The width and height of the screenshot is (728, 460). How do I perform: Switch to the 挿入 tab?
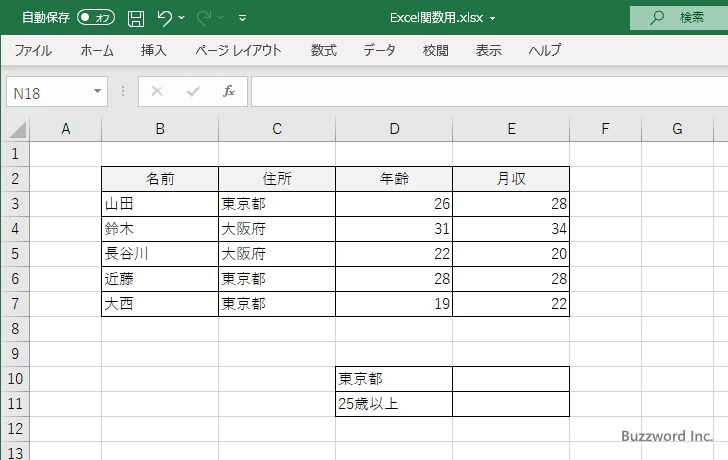pos(154,50)
